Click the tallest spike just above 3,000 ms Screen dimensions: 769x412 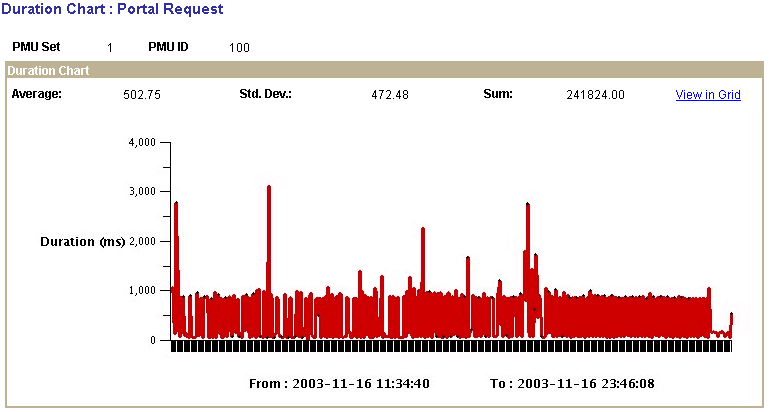[x=269, y=189]
